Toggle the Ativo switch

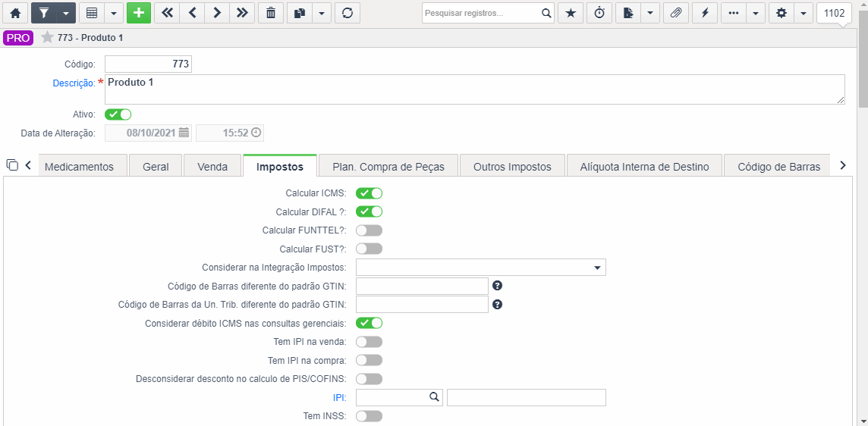pyautogui.click(x=118, y=114)
